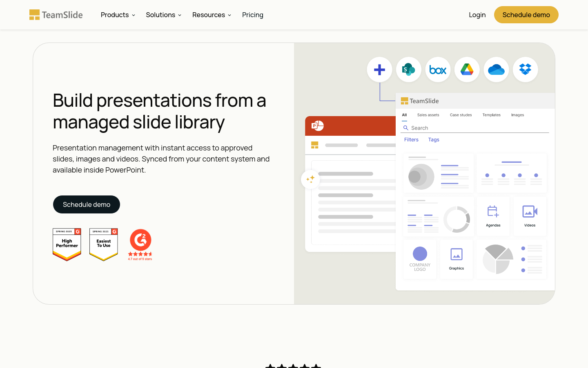Click the PowerPoint icon in red bar
Screen dimensions: 588x368
pyautogui.click(x=317, y=126)
